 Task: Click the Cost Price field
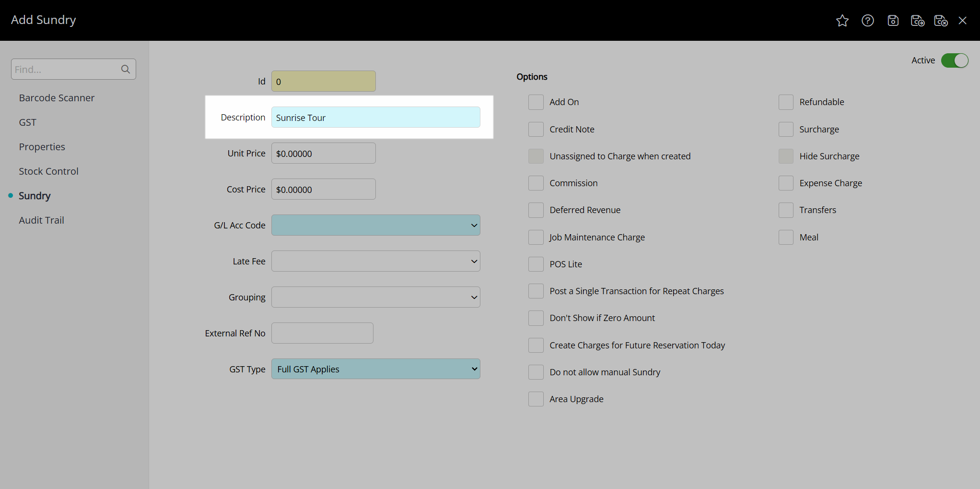(324, 189)
